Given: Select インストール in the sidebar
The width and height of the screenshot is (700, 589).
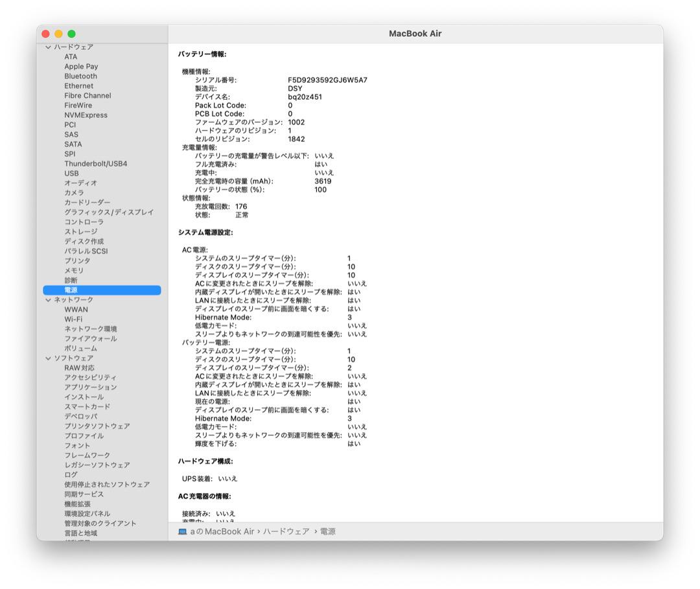Looking at the screenshot, I should pos(84,397).
